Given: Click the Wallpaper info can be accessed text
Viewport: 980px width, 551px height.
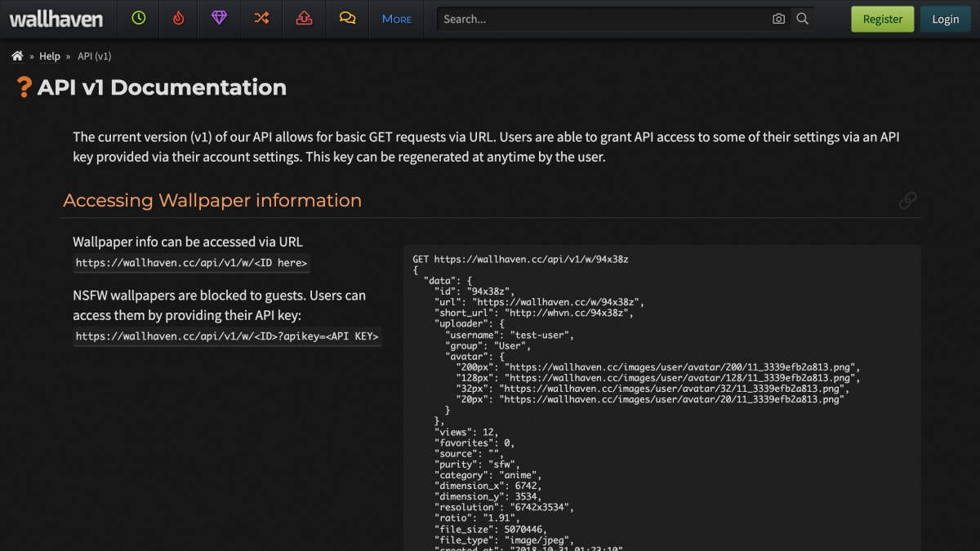Looking at the screenshot, I should pos(188,242).
